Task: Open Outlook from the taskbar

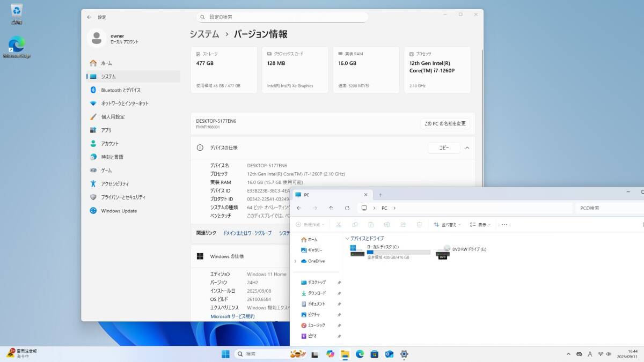Action: pos(389,354)
